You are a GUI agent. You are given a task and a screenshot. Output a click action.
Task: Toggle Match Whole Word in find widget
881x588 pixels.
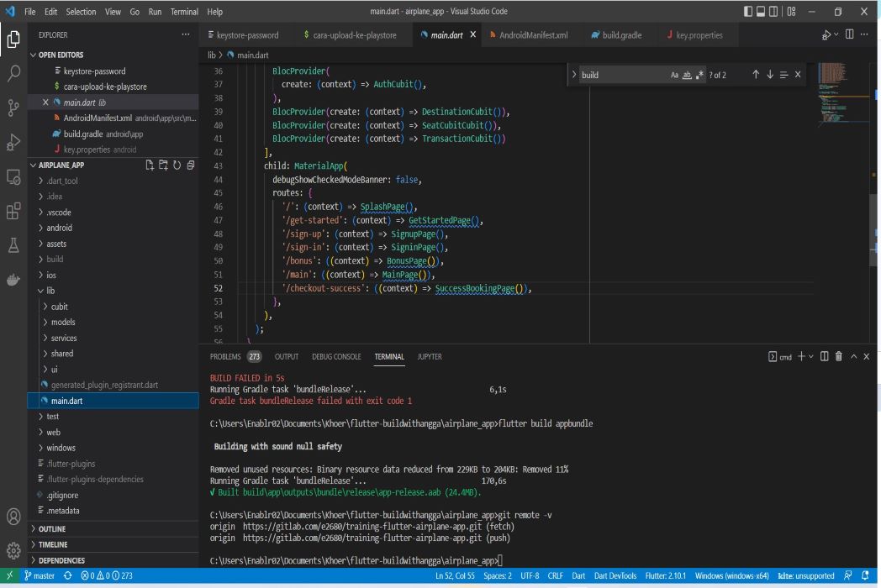687,75
